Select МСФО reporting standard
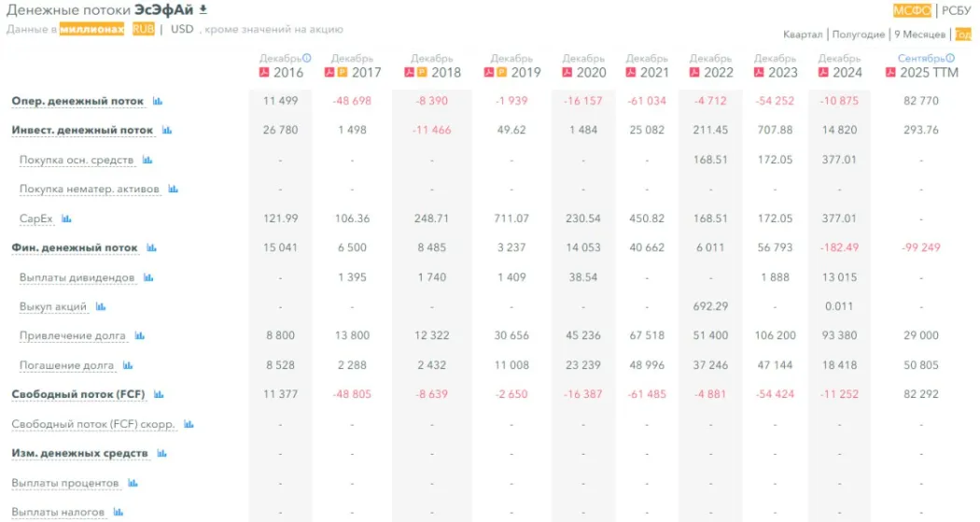This screenshot has width=980, height=522. pos(912,11)
